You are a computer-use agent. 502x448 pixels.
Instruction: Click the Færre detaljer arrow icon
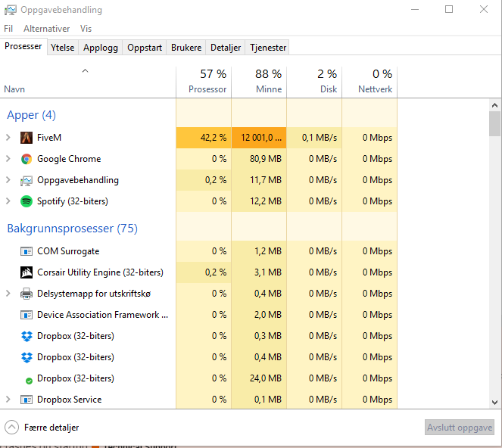pos(11,428)
